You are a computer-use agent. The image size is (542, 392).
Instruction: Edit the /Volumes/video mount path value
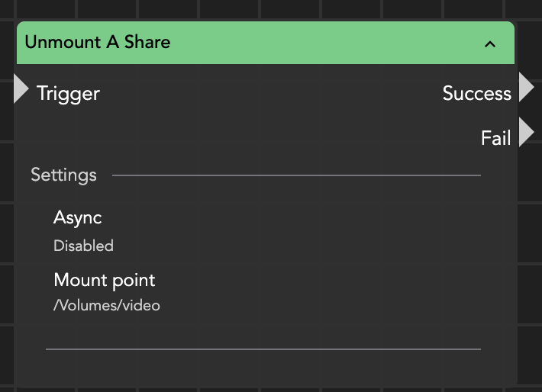(106, 306)
